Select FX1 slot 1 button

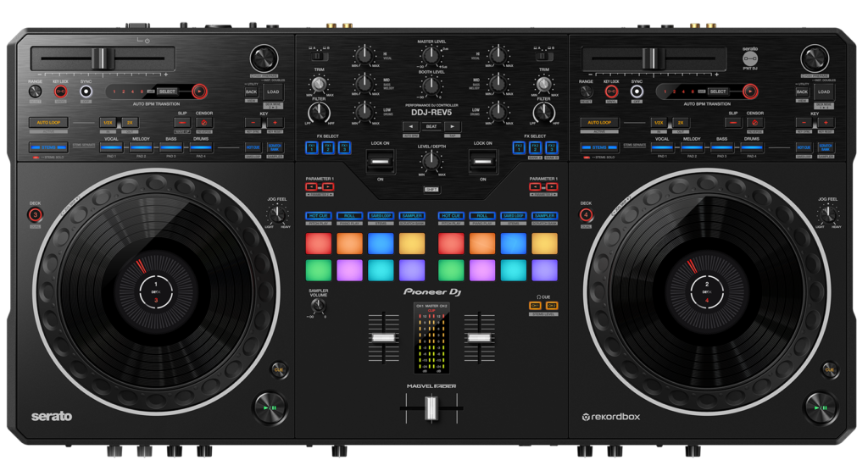[x=312, y=148]
